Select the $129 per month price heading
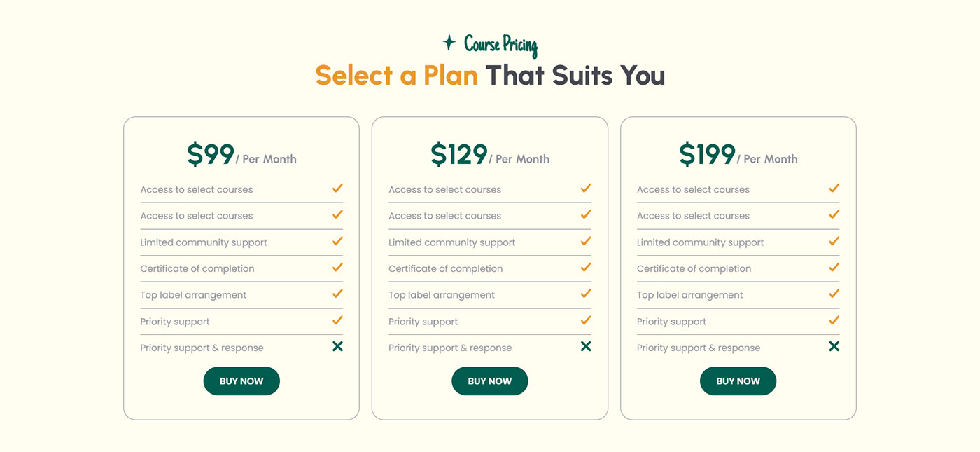 [x=490, y=155]
